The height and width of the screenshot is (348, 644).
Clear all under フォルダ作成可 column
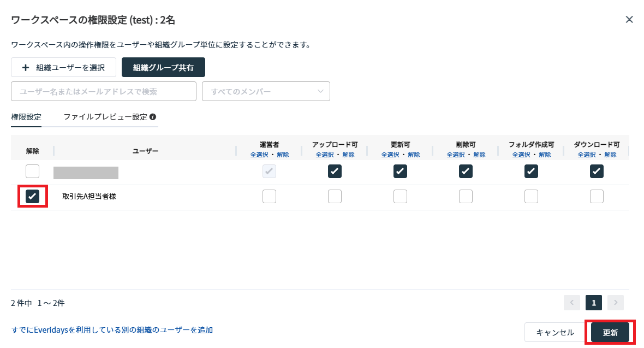click(545, 155)
